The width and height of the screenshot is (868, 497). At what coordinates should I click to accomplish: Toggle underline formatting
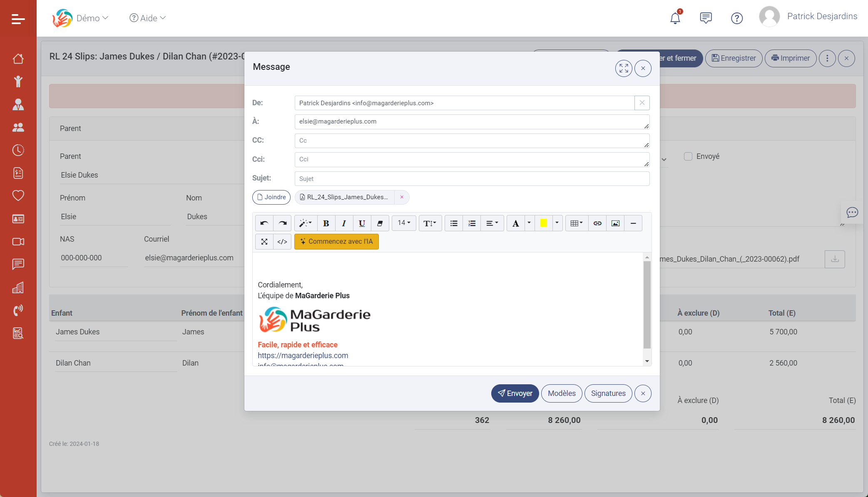coord(362,223)
